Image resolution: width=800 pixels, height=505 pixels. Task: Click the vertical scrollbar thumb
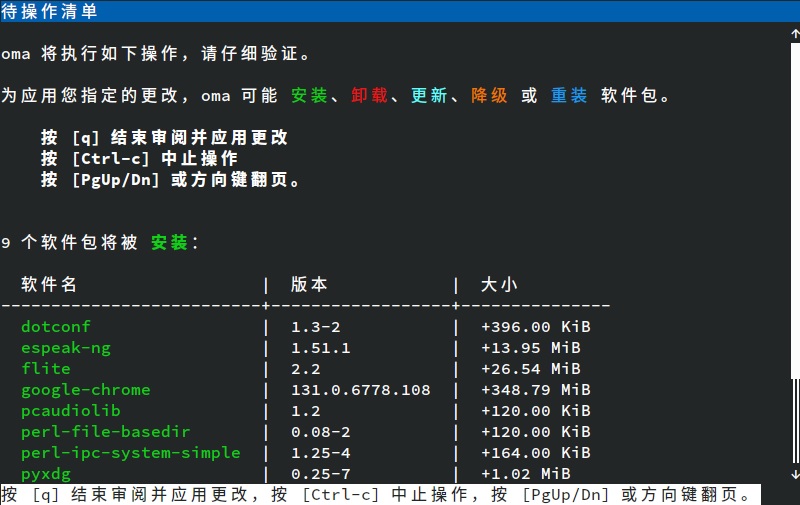coord(795,211)
